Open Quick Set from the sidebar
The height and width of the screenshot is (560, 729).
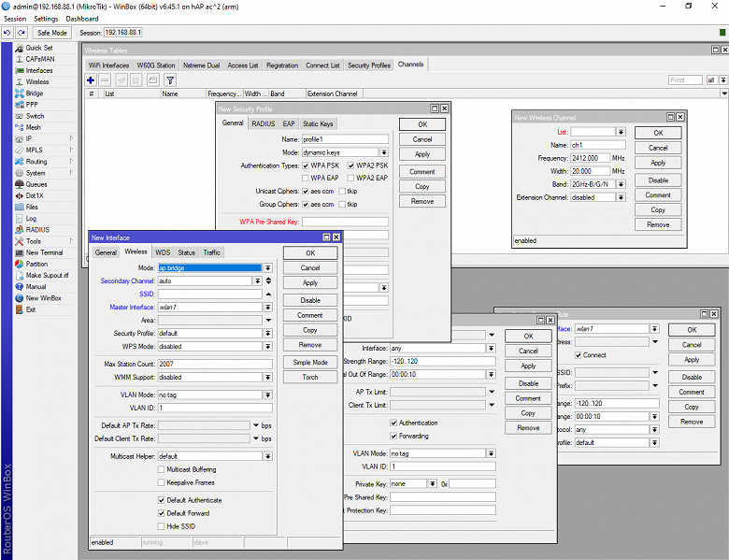click(38, 48)
